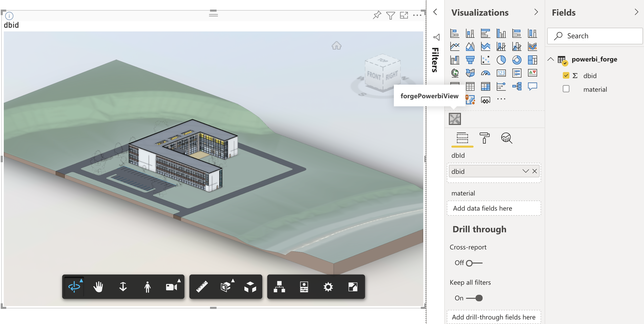Remove dbid field with X button
The image size is (644, 324).
[x=535, y=171]
